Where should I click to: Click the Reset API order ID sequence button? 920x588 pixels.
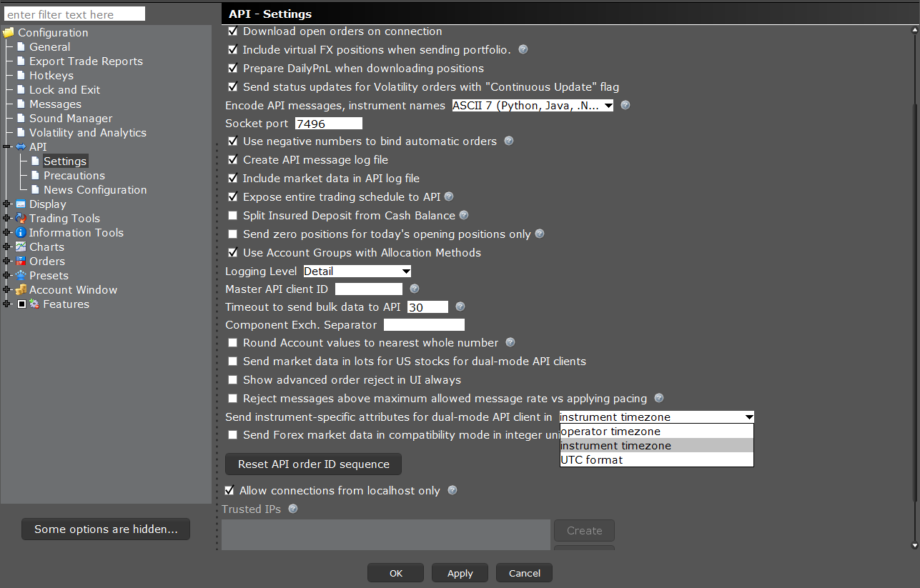coord(313,464)
